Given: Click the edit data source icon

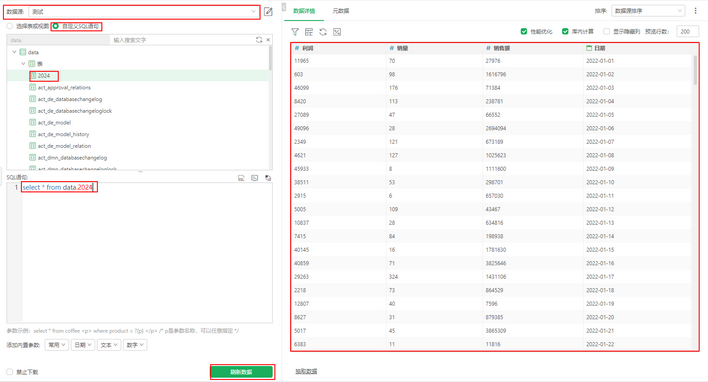Looking at the screenshot, I should (x=268, y=12).
